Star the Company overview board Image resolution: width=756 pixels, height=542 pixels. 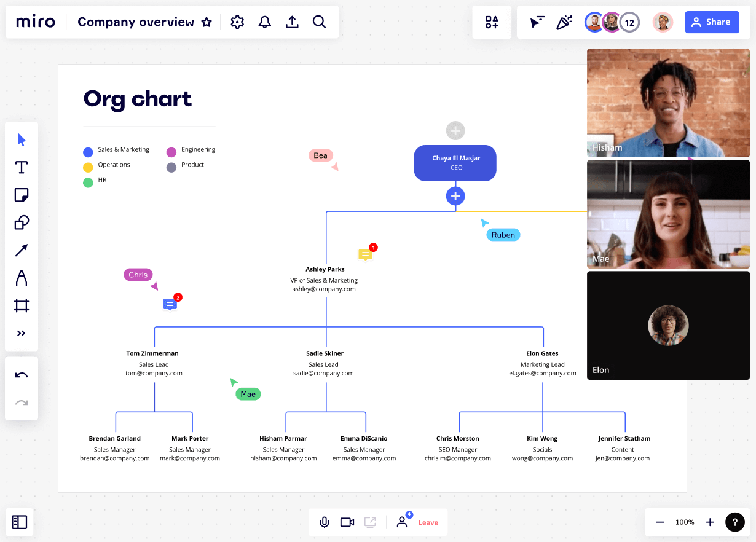207,22
